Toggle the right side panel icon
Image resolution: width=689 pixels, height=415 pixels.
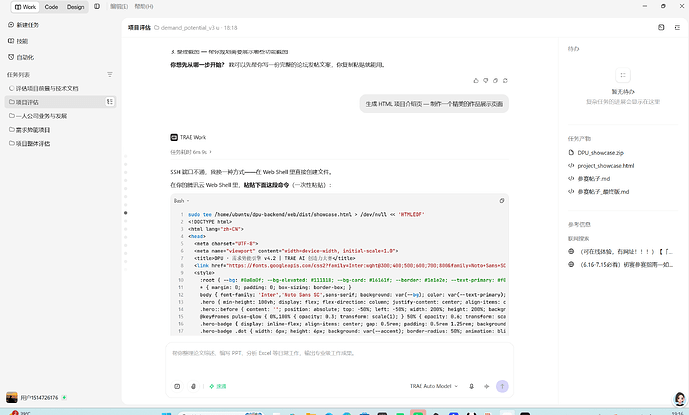coord(677,27)
